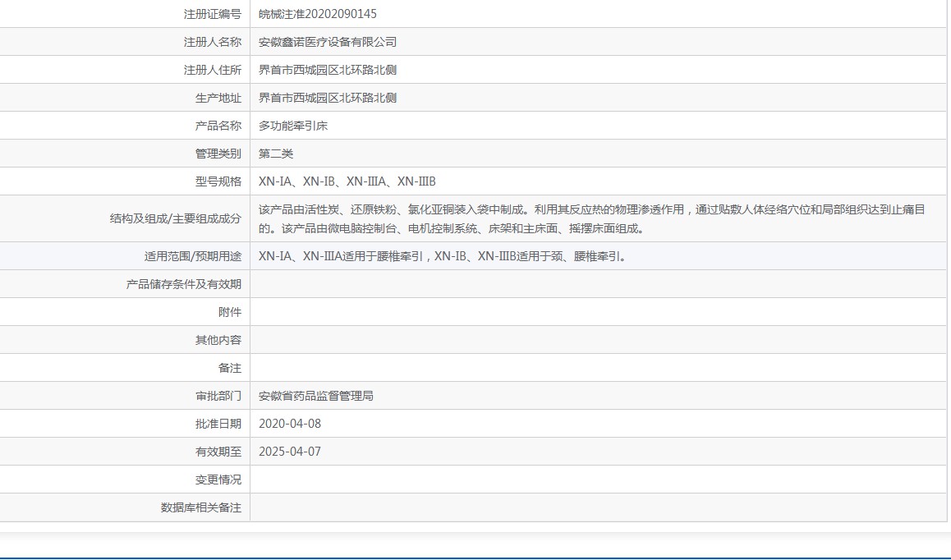The width and height of the screenshot is (951, 560).
Task: Click the 生产地址 address value
Action: (328, 98)
